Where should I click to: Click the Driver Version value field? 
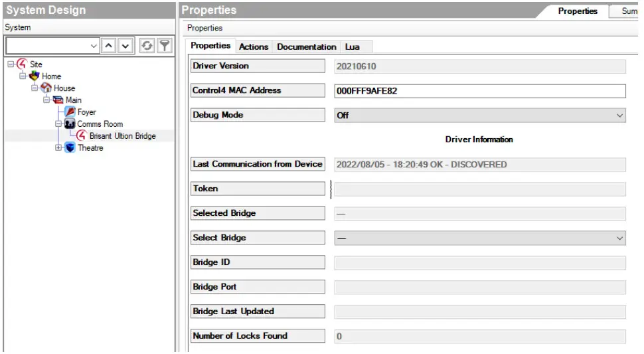point(480,66)
